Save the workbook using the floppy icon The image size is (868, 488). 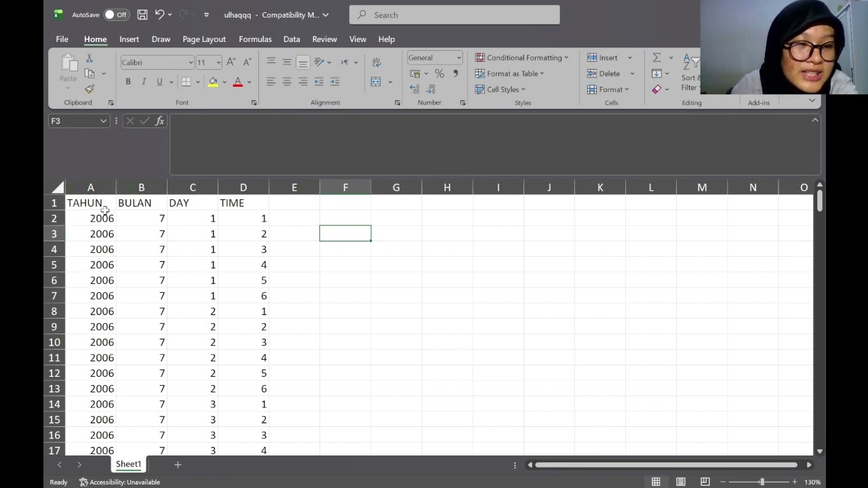click(142, 14)
